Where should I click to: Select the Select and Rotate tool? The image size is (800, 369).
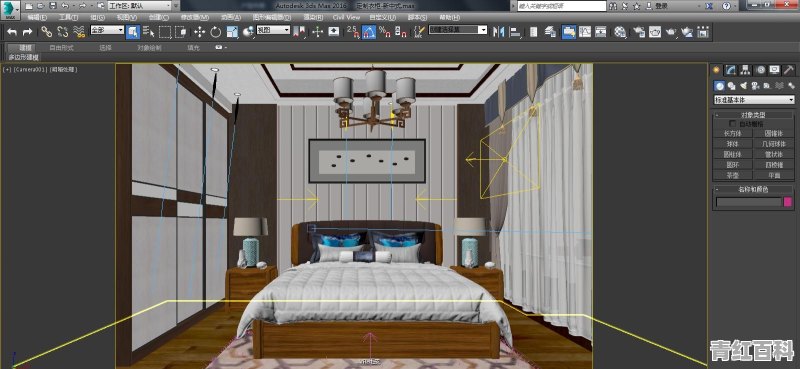click(215, 32)
